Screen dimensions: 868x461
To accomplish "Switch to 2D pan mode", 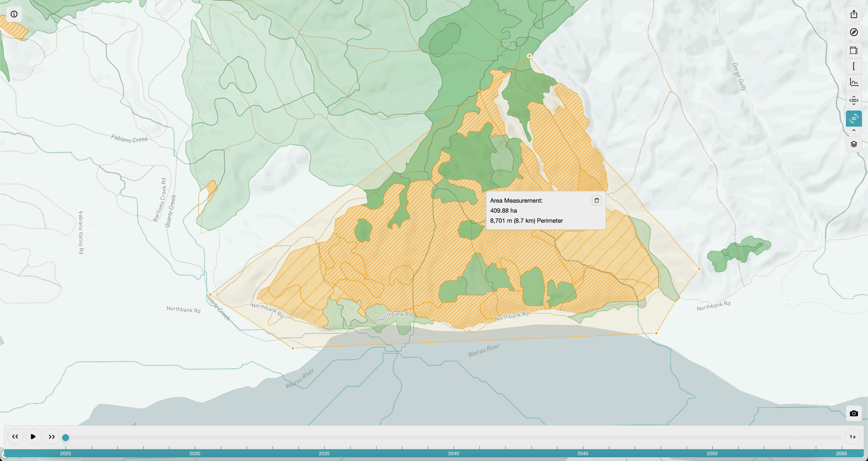I will click(853, 100).
